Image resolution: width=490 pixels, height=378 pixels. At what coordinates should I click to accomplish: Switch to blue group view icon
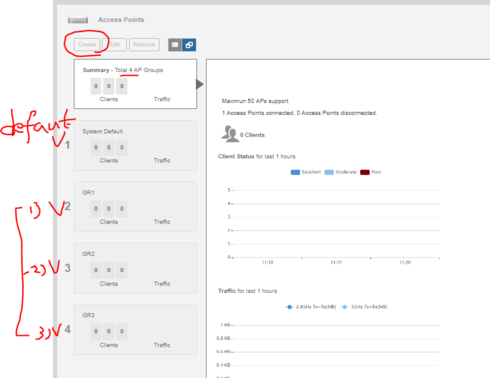(x=189, y=45)
